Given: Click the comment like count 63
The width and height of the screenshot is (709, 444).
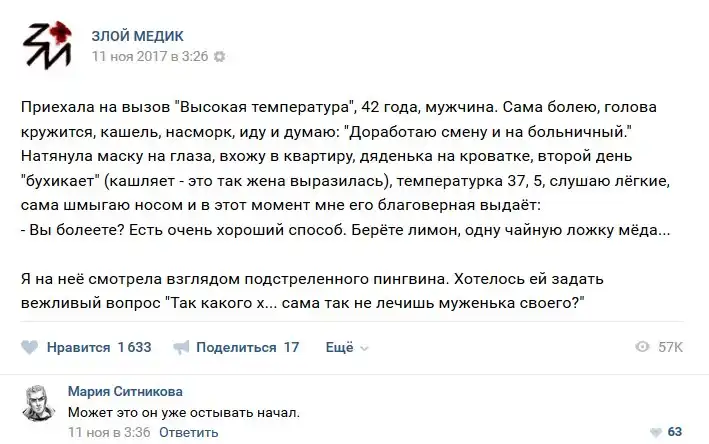Looking at the screenshot, I should 675,432.
